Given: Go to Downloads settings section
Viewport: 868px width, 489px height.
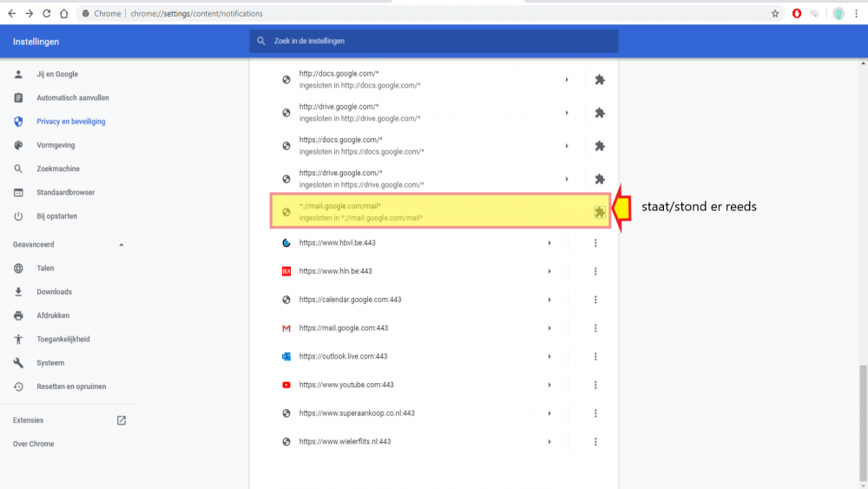Looking at the screenshot, I should pyautogui.click(x=54, y=292).
